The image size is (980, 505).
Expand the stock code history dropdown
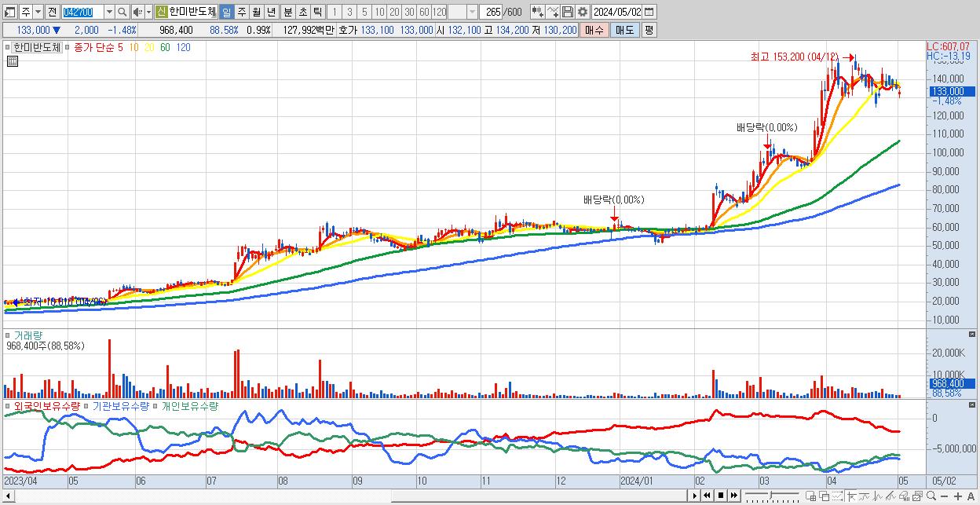coord(109,12)
